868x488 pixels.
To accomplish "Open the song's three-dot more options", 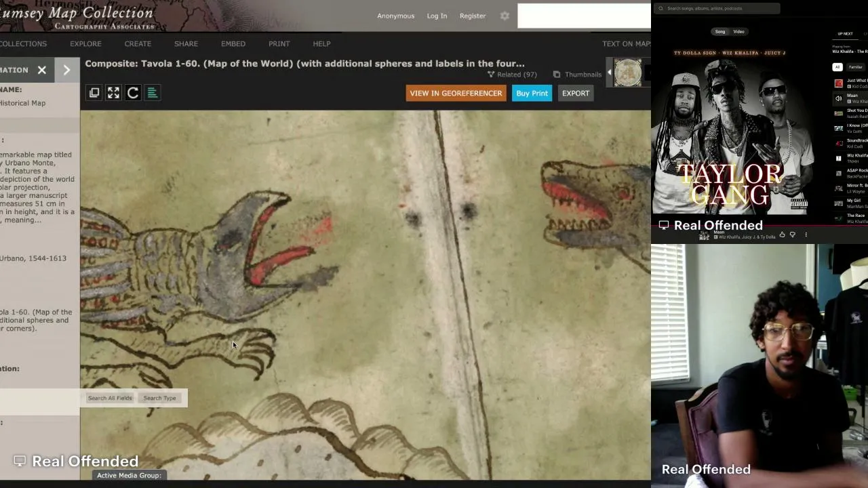I will 806,235.
